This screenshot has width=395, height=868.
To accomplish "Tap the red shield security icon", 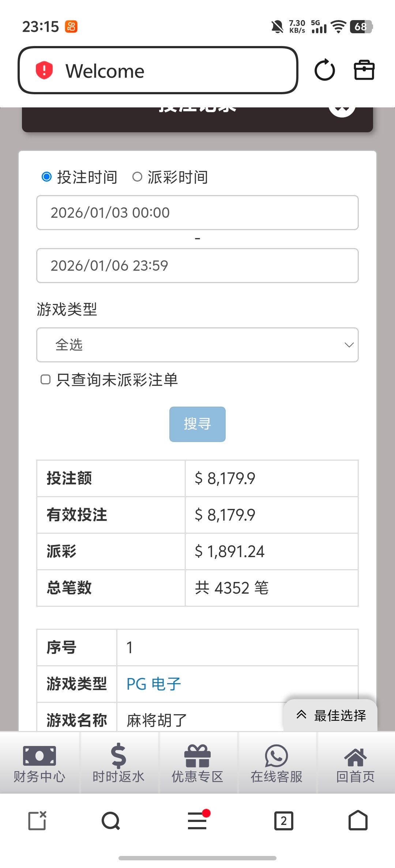I will [44, 70].
